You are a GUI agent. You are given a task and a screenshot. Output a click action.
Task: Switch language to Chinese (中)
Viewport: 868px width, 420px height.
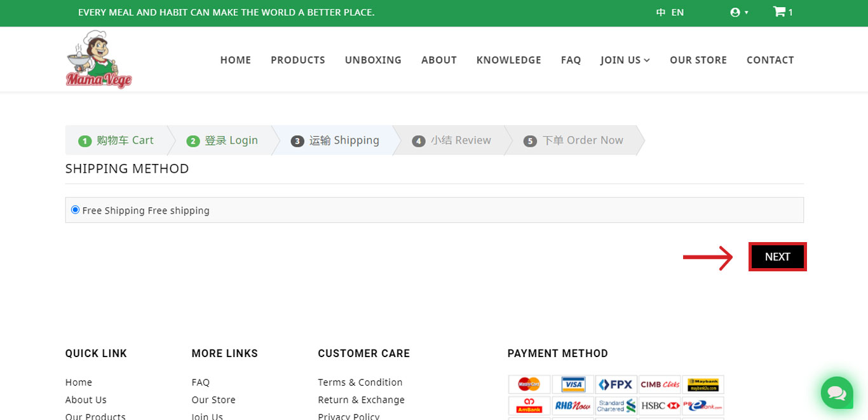pyautogui.click(x=661, y=12)
